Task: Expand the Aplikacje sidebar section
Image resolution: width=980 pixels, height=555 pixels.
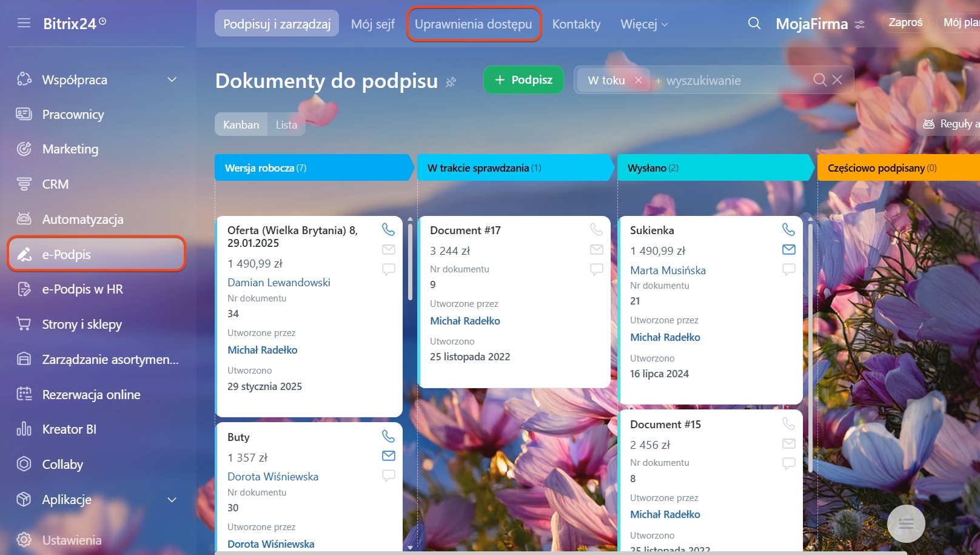Action: [172, 500]
